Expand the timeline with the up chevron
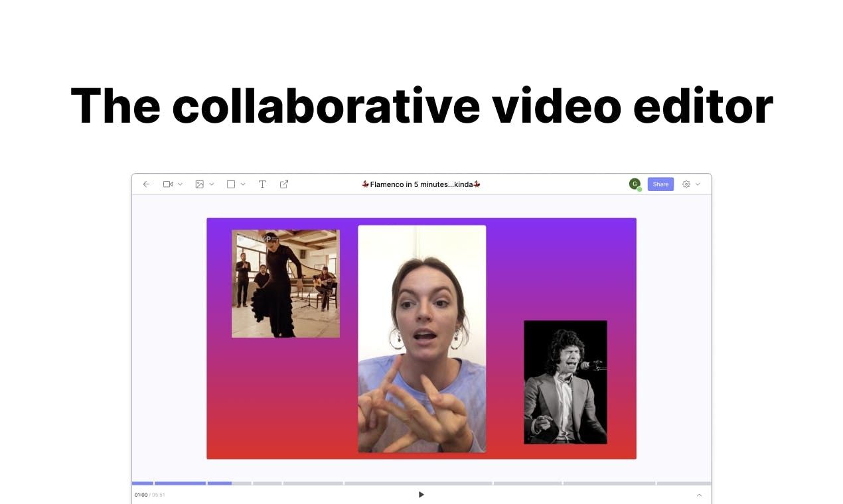Image resolution: width=843 pixels, height=504 pixels. 699,495
